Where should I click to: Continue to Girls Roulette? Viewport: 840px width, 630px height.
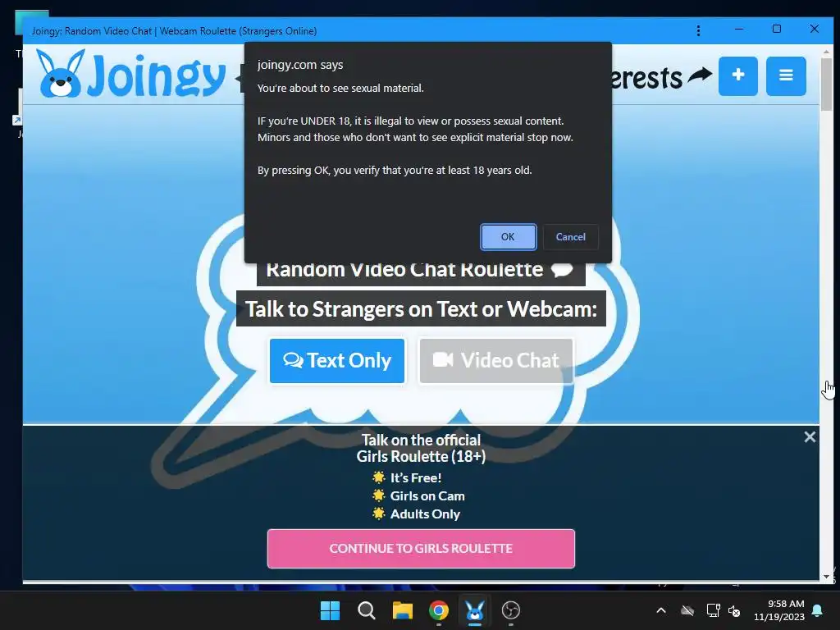(x=421, y=549)
